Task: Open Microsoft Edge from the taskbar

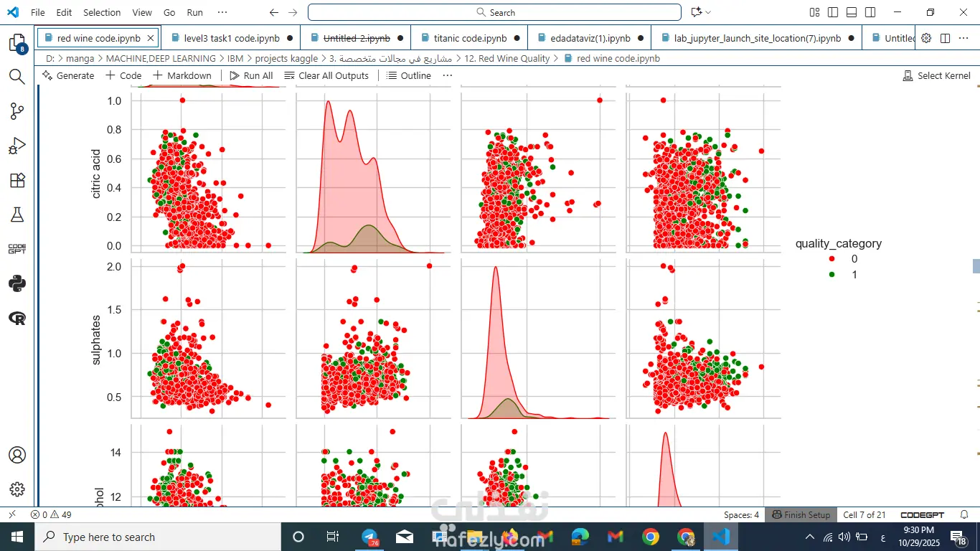Action: [x=580, y=537]
